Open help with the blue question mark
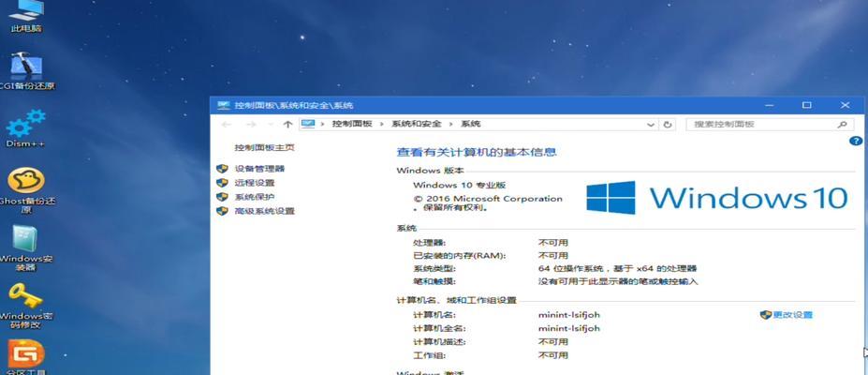 855,142
